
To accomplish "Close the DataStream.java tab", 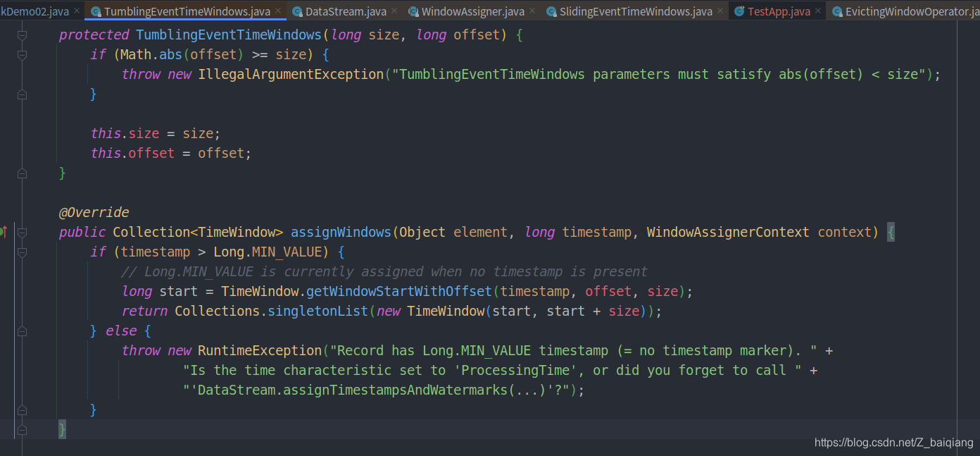I will 394,11.
